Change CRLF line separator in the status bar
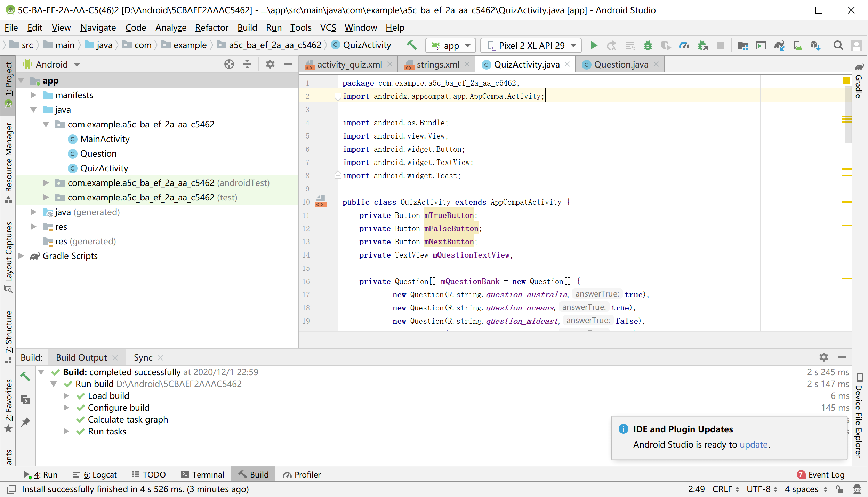This screenshot has width=868, height=497. (x=725, y=489)
